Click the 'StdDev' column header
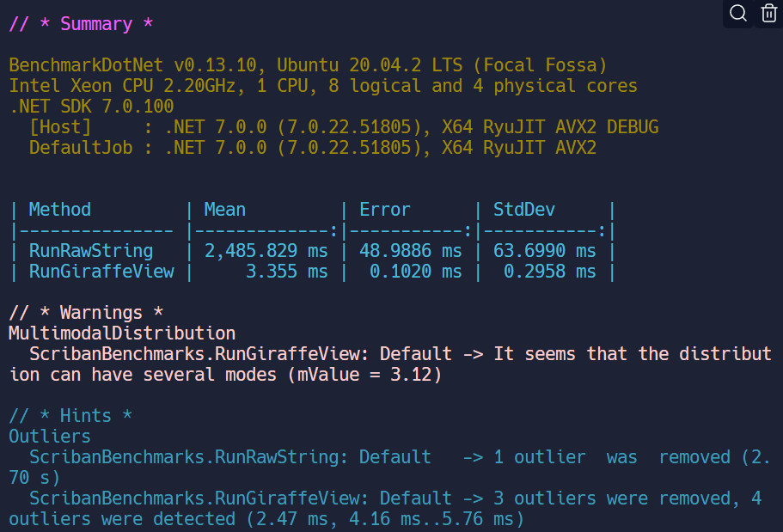This screenshot has width=783, height=532. 524,210
